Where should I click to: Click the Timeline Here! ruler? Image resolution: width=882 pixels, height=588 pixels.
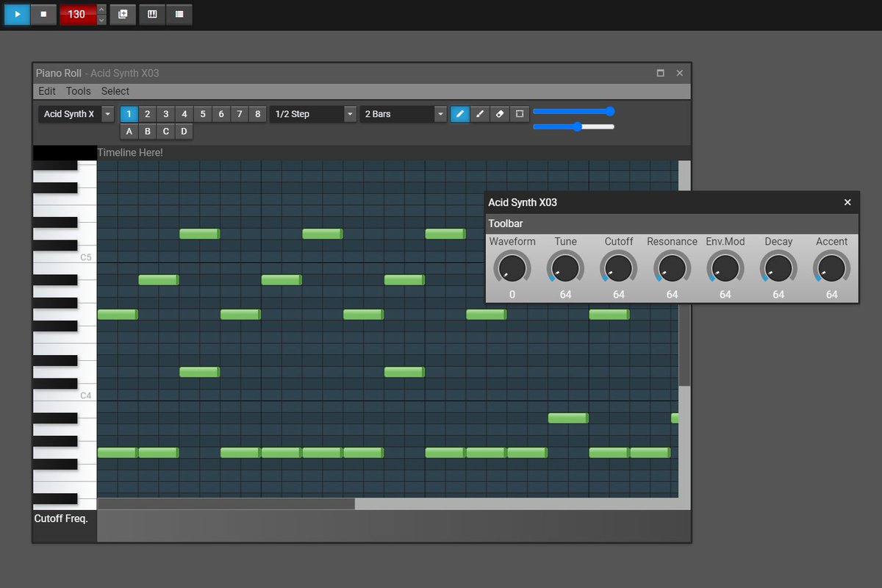click(x=393, y=153)
